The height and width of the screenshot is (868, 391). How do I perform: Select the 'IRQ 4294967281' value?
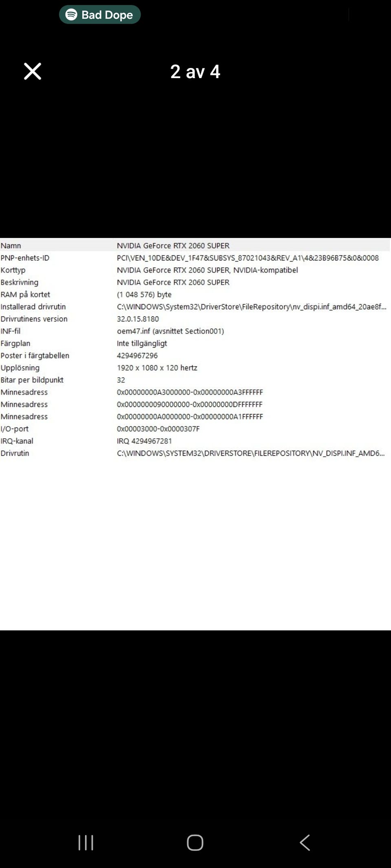(144, 441)
